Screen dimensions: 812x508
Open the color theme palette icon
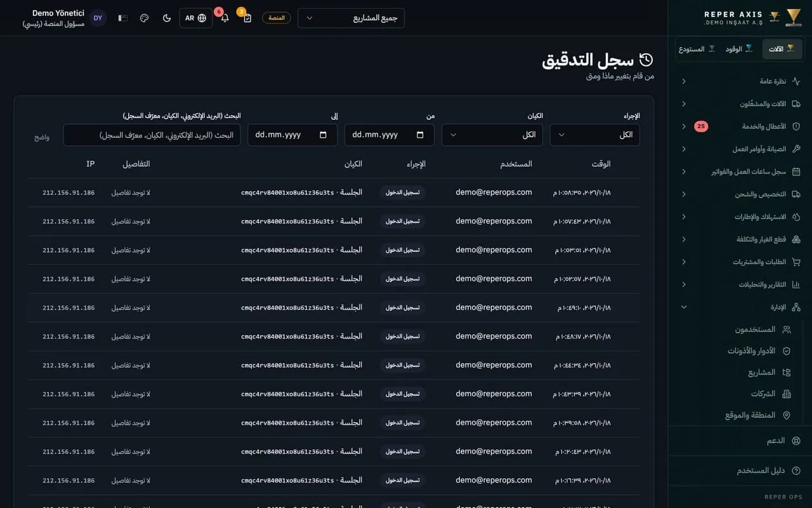click(144, 18)
